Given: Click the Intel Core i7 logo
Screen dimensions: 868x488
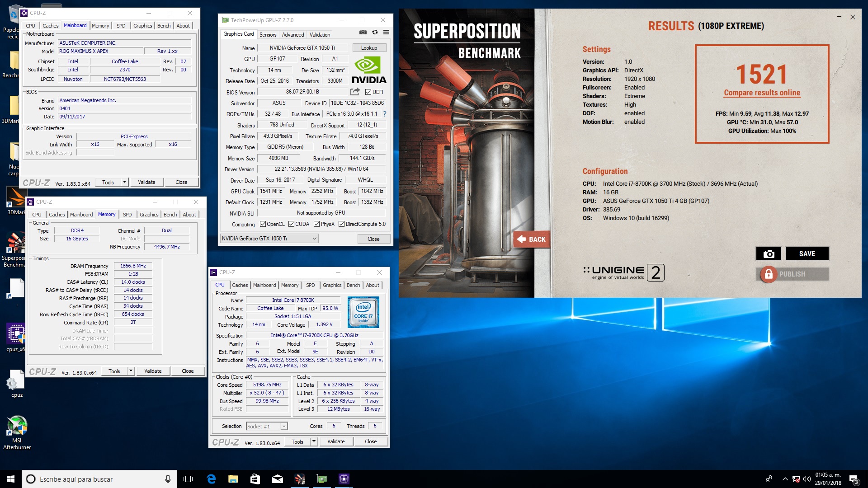Looking at the screenshot, I should click(363, 312).
